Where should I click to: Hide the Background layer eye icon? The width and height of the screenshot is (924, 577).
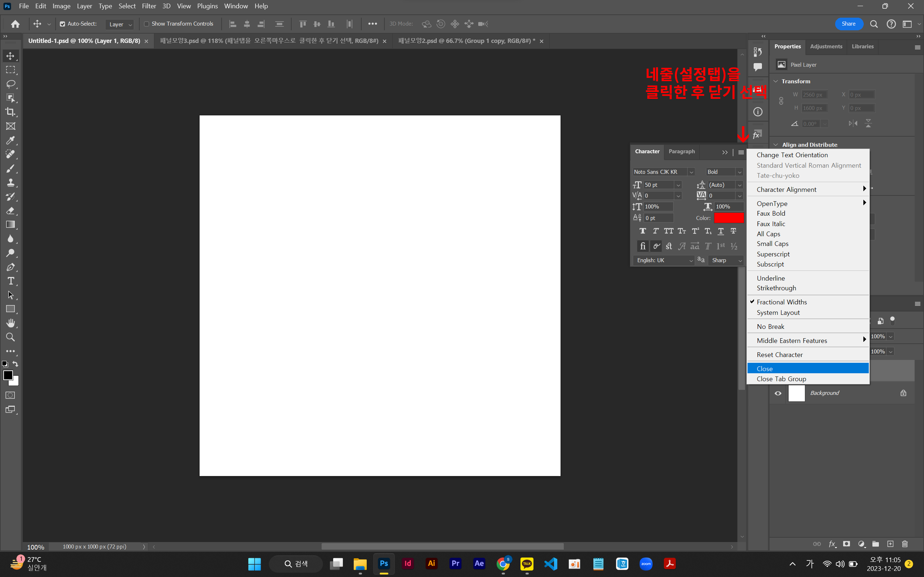coord(778,393)
